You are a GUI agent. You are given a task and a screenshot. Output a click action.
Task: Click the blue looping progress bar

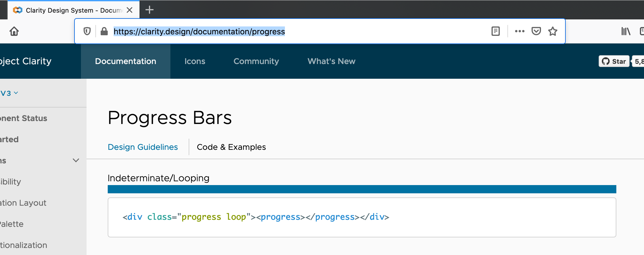point(362,189)
